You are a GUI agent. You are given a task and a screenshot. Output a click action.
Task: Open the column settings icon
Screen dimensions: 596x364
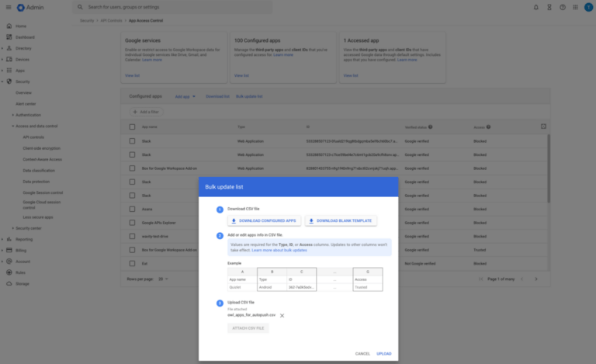coord(543,127)
